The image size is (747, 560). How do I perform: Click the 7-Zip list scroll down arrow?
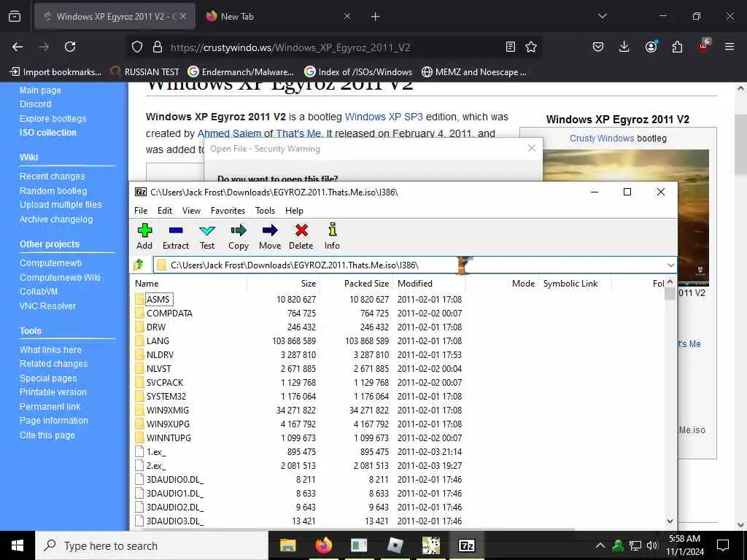(x=670, y=521)
